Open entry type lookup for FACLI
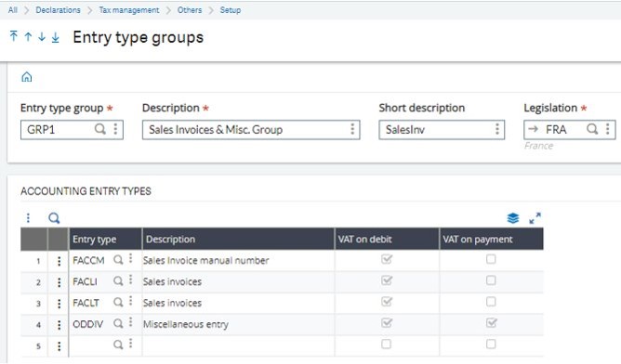Viewport: 621px width, 364px height. click(x=118, y=281)
